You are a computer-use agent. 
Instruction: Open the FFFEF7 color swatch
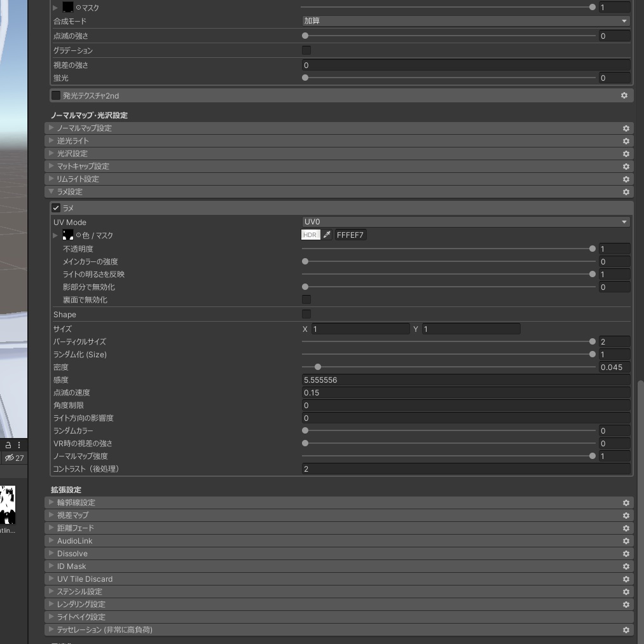pyautogui.click(x=350, y=235)
